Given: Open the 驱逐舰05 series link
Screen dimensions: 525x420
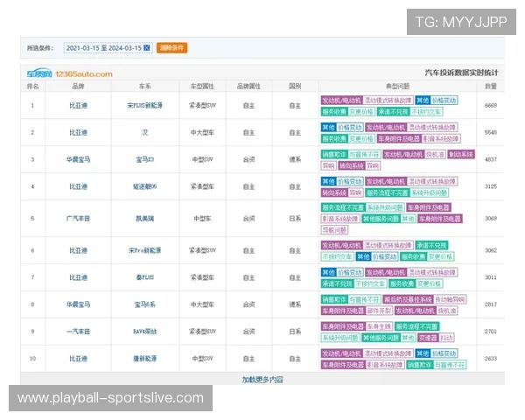Looking at the screenshot, I should coord(145,186).
